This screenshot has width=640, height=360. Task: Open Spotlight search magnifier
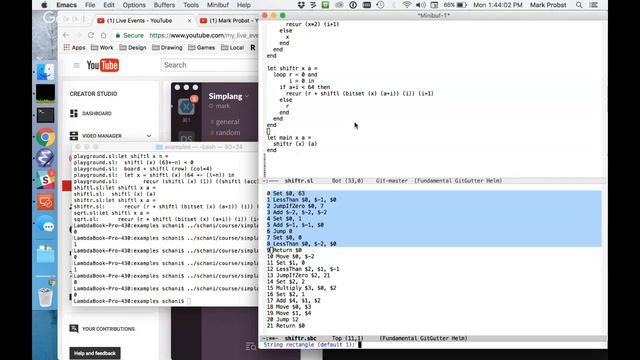point(579,5)
